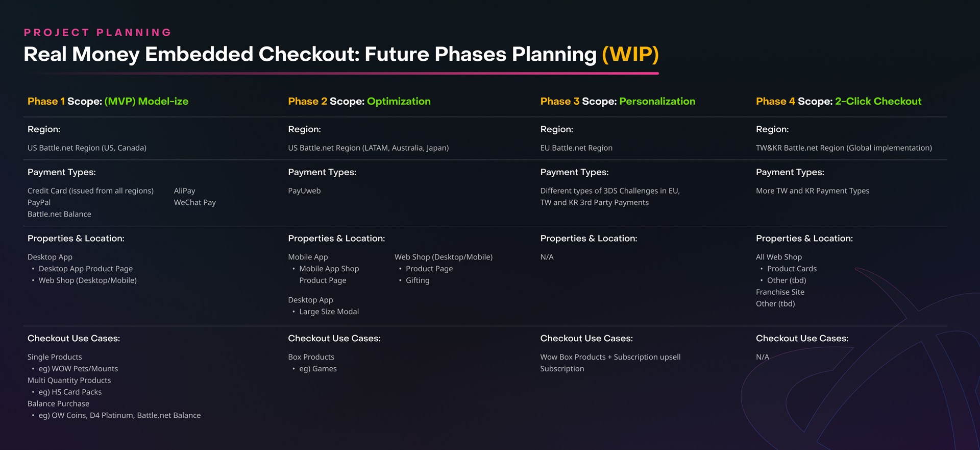The width and height of the screenshot is (980, 450).
Task: Click More TW and KR Payment Types
Action: coord(813,191)
